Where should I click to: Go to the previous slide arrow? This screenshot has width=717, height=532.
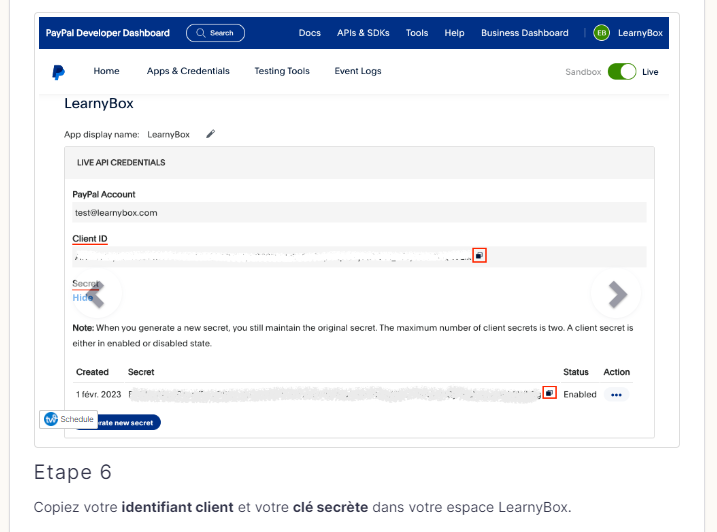pyautogui.click(x=98, y=293)
